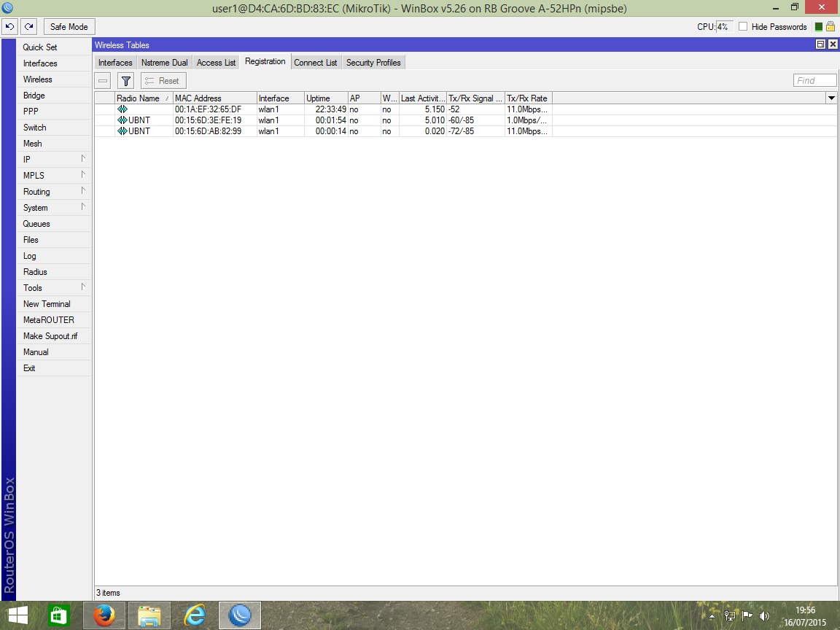Sort by MAC Address column header
Viewport: 840px width, 630px height.
(215, 98)
